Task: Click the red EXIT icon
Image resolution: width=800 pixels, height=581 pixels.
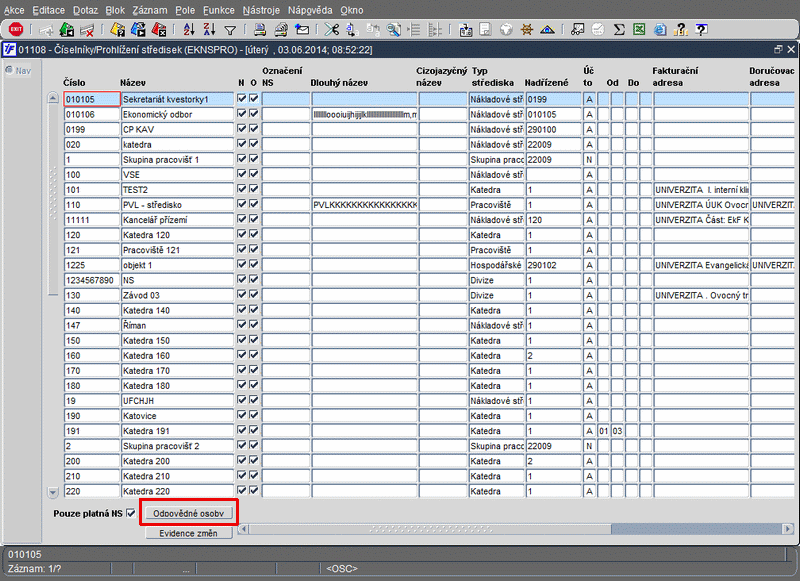Action: (x=16, y=30)
